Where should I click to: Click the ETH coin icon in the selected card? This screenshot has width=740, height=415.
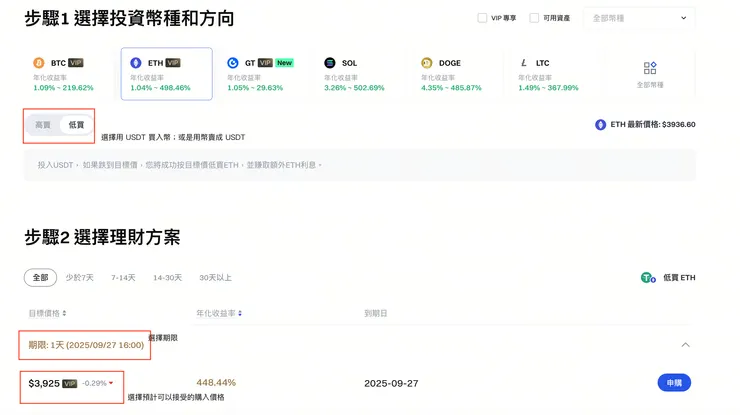tap(136, 63)
